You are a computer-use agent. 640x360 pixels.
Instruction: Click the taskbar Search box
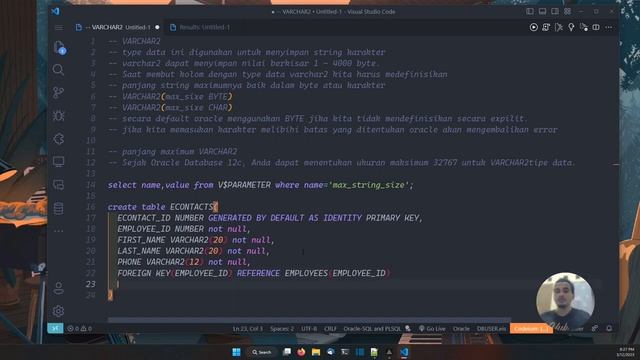[262, 352]
